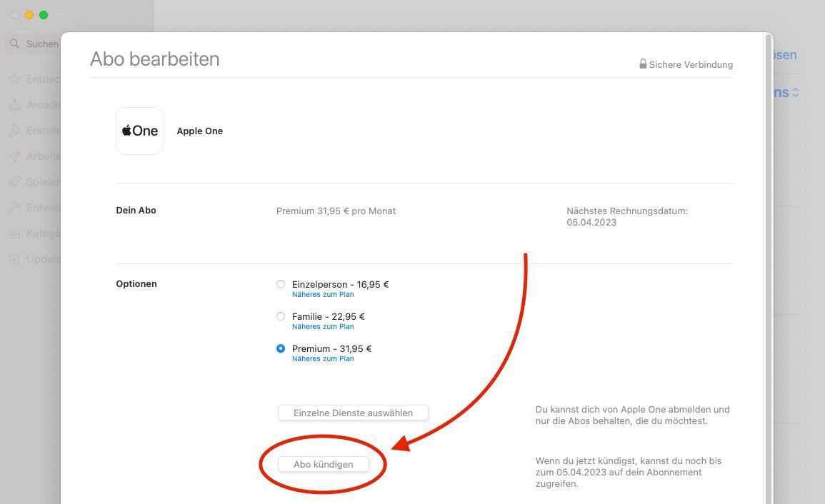825x504 pixels.
Task: Click into the Suchen search field
Action: pyautogui.click(x=41, y=44)
